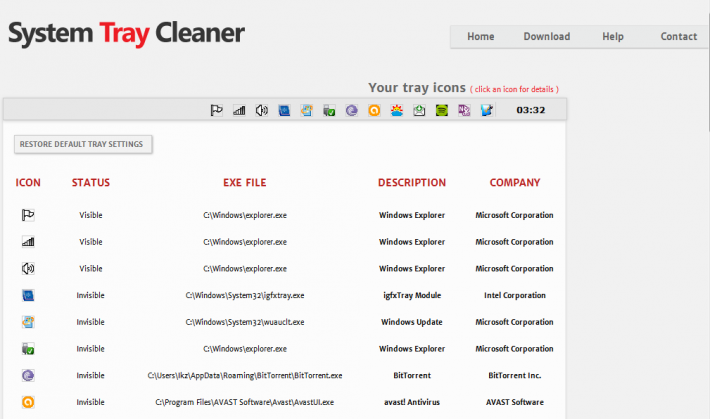Click the EXE FILE column header
Screen dimensions: 710x419
245,183
